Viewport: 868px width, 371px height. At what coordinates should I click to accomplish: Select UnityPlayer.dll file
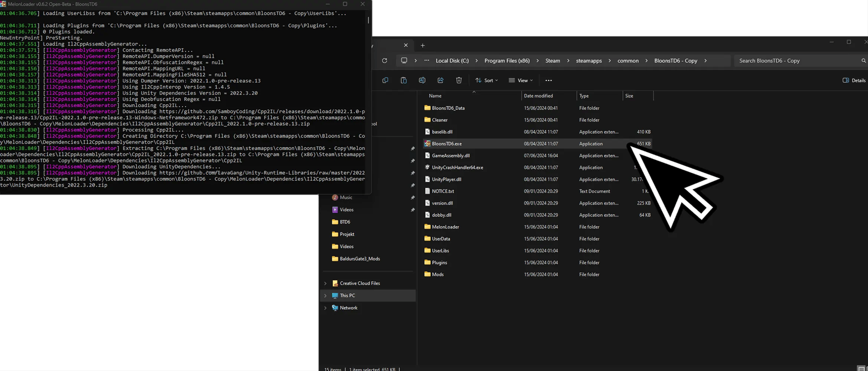tap(446, 179)
